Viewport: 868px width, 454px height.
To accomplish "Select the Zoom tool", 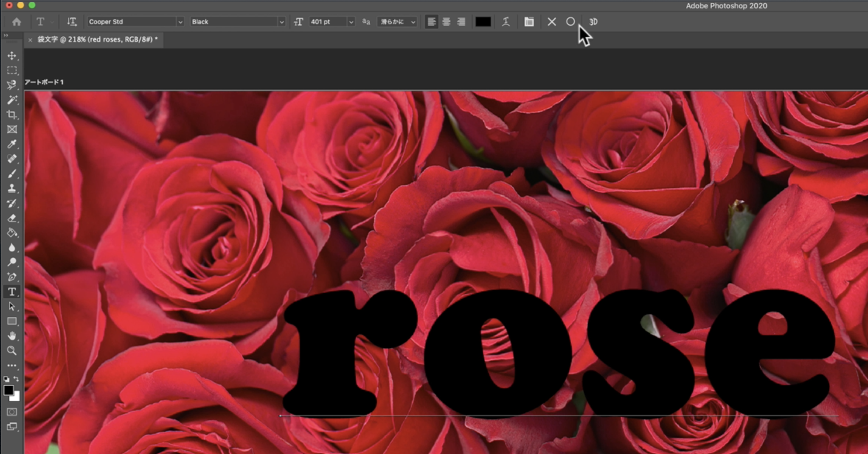I will point(12,351).
